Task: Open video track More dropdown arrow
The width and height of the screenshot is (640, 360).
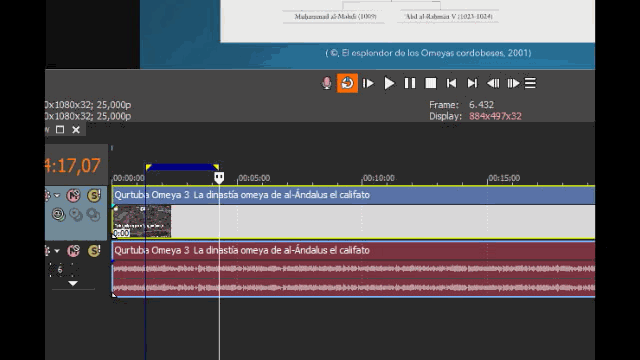Action: point(57,196)
